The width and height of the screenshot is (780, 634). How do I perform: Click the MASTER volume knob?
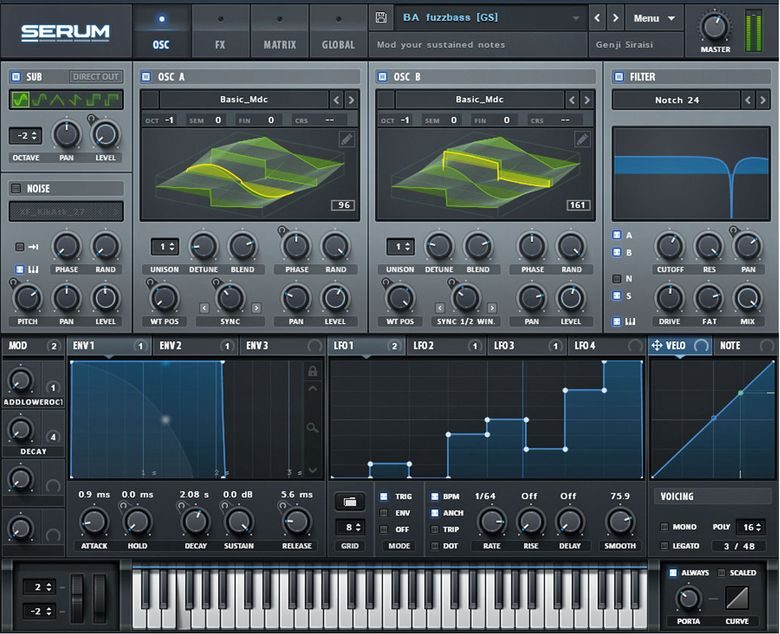coord(715,26)
